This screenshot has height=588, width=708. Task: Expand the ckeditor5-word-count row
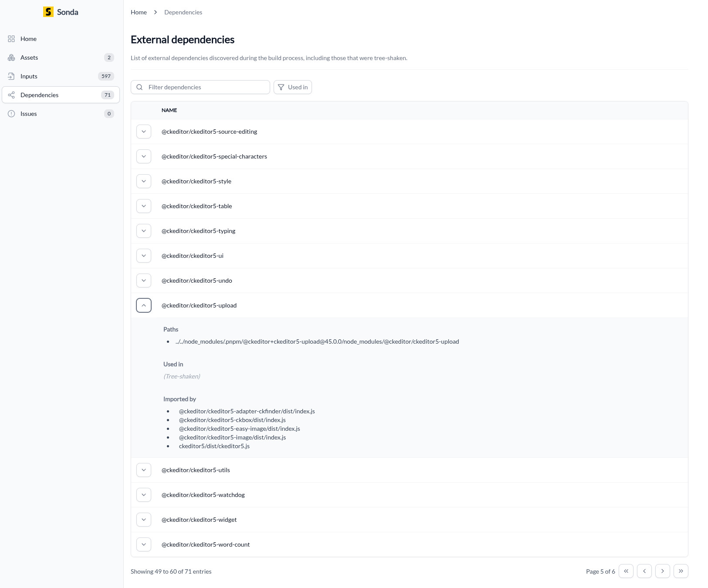point(144,544)
